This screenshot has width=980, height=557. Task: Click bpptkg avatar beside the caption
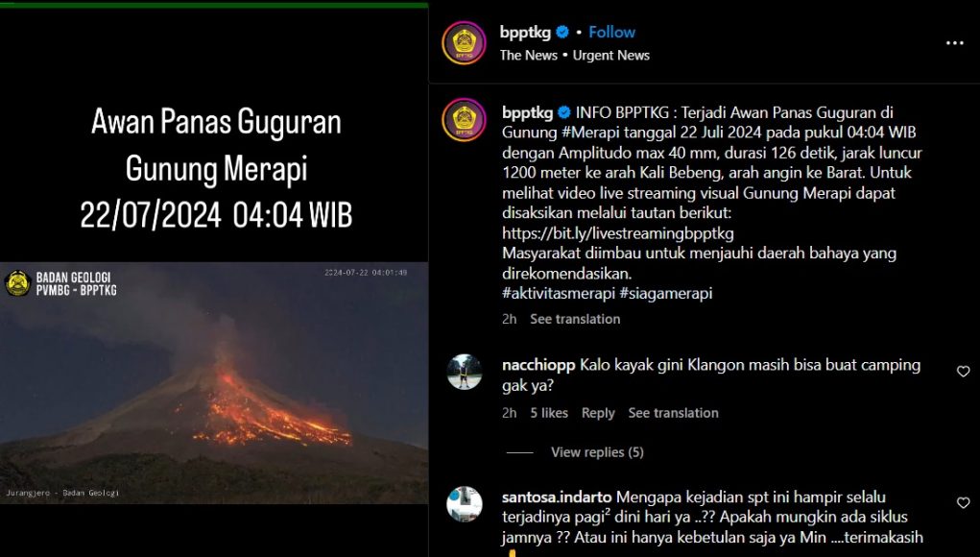[464, 119]
